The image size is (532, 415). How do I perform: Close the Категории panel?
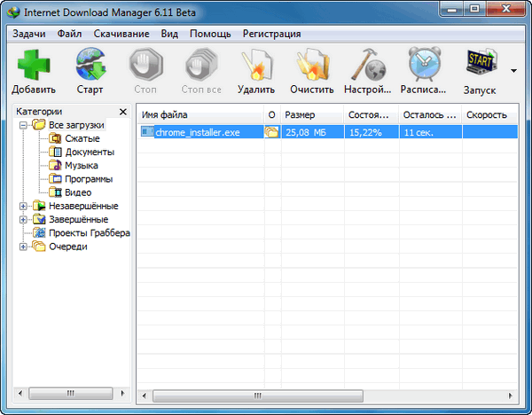[x=123, y=112]
